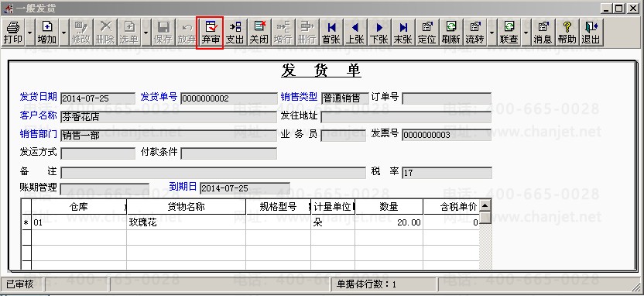Click the 销售部门 field 销售一部
The height and width of the screenshot is (296, 644).
[169, 136]
